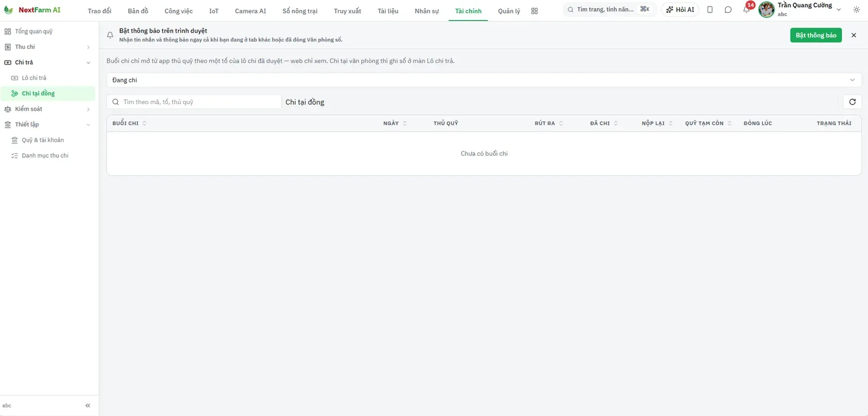
Task: Open the mobile device icon in header
Action: point(710,10)
